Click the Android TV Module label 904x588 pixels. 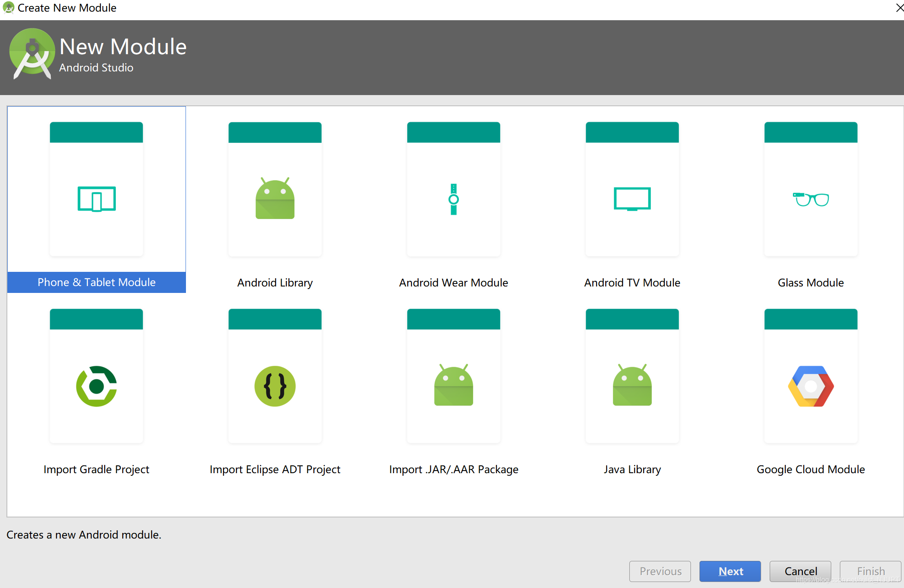click(x=632, y=283)
